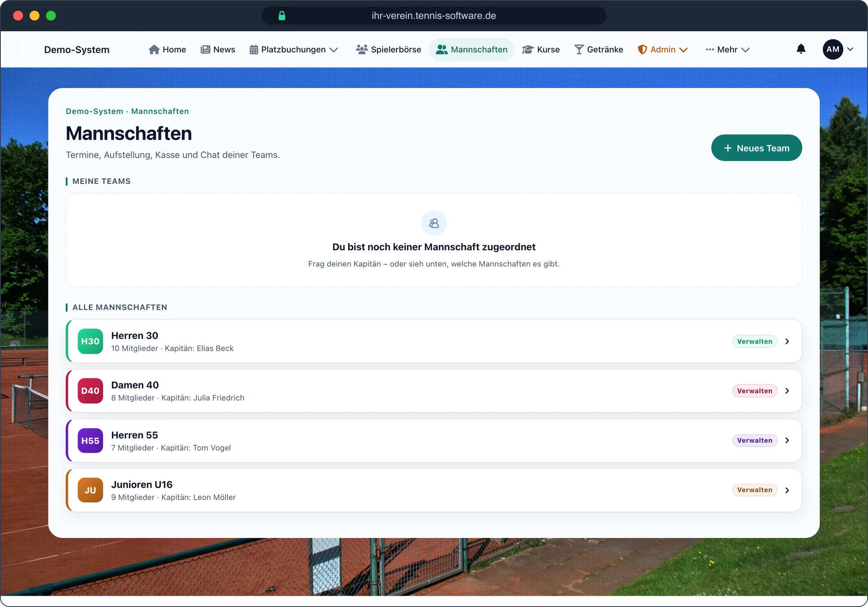Click Verwalten for Junioren U16
Image resolution: width=868 pixels, height=607 pixels.
coord(755,490)
